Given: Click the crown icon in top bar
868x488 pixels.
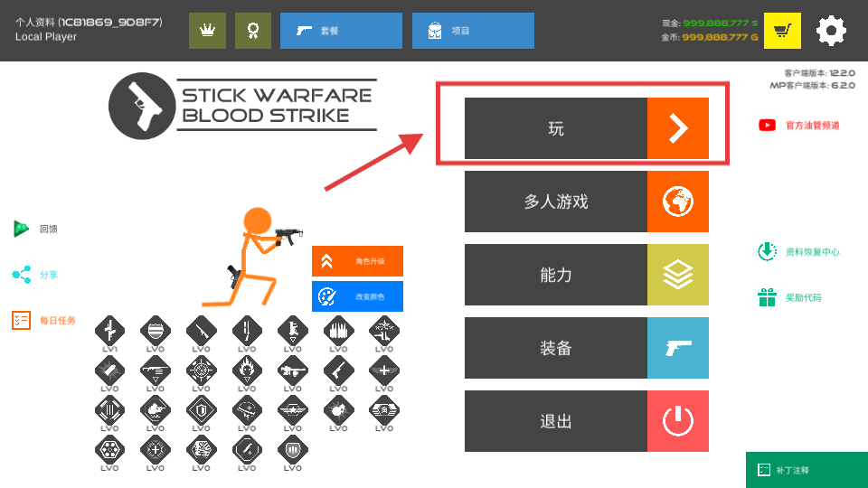Looking at the screenshot, I should click(207, 31).
